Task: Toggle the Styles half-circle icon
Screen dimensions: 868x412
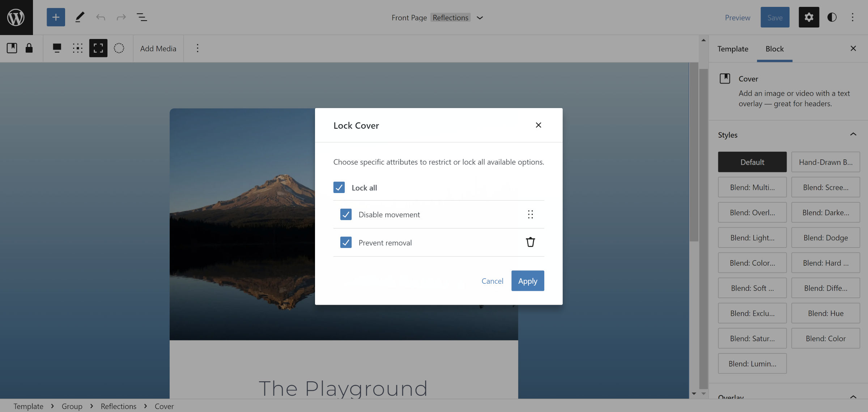Action: tap(832, 17)
